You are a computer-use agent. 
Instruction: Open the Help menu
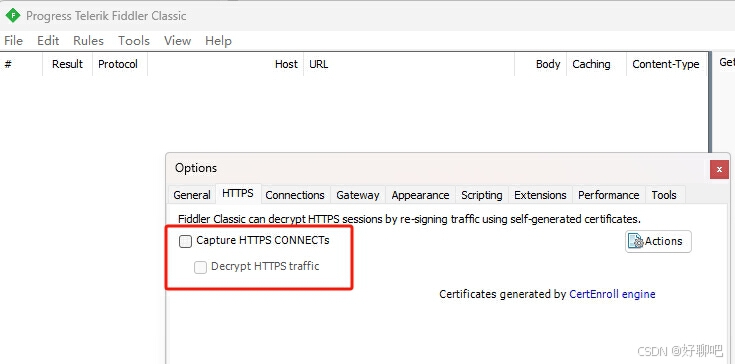click(x=218, y=41)
